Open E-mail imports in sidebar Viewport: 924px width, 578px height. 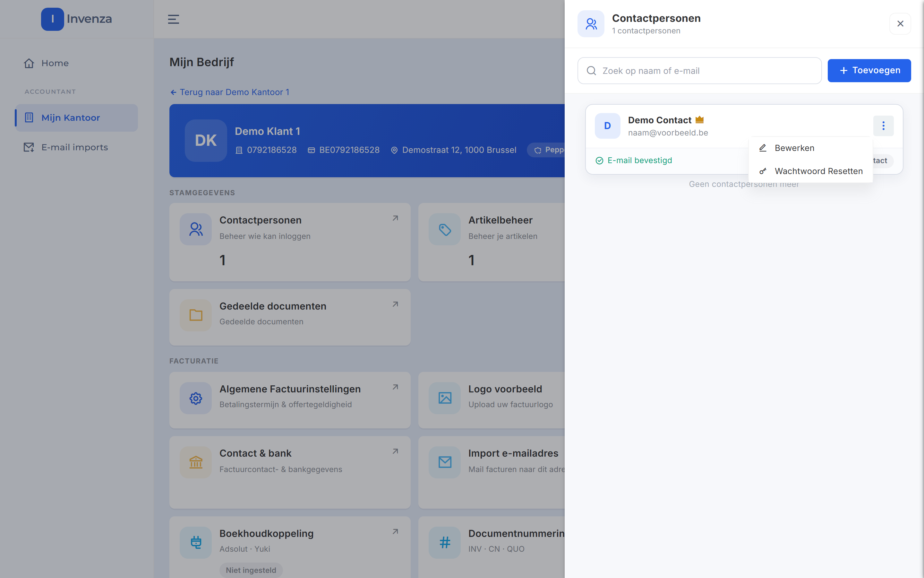[x=76, y=147]
